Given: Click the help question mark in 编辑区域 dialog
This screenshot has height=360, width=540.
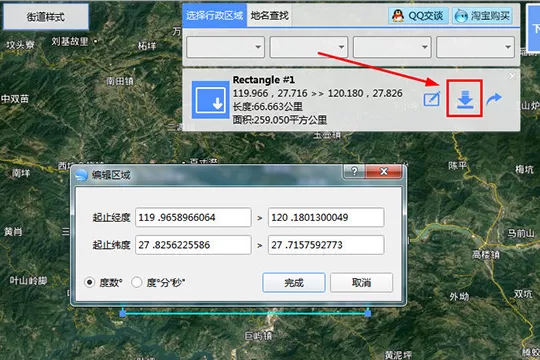Looking at the screenshot, I should [x=354, y=171].
